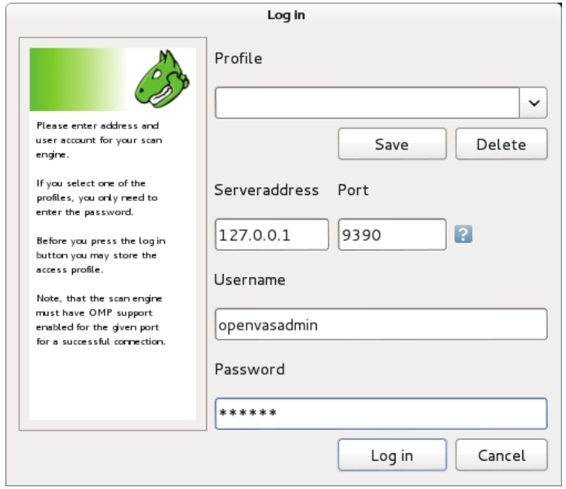Expand the Profile dropdown arrow
This screenshot has height=489, width=566.
pyautogui.click(x=534, y=103)
